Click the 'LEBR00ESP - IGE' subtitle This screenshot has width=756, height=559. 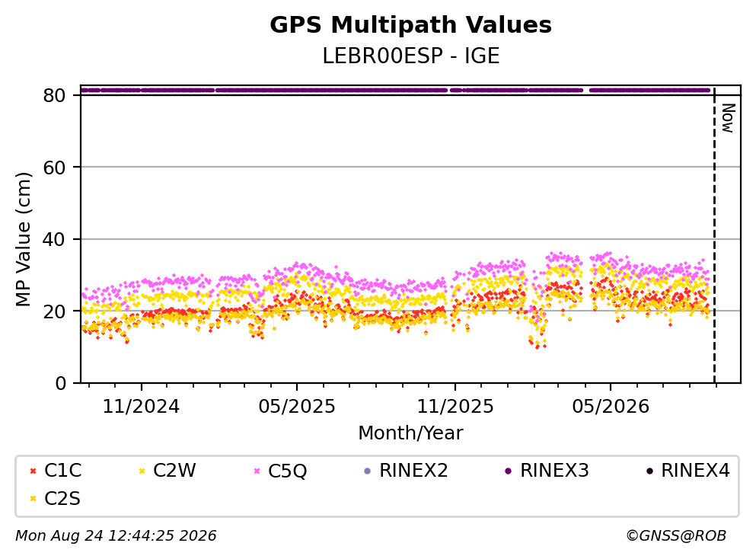click(411, 56)
